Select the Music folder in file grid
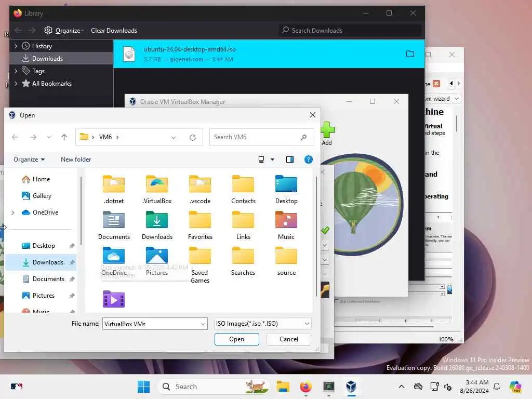Viewport: 532px width, 399px height. [x=286, y=225]
